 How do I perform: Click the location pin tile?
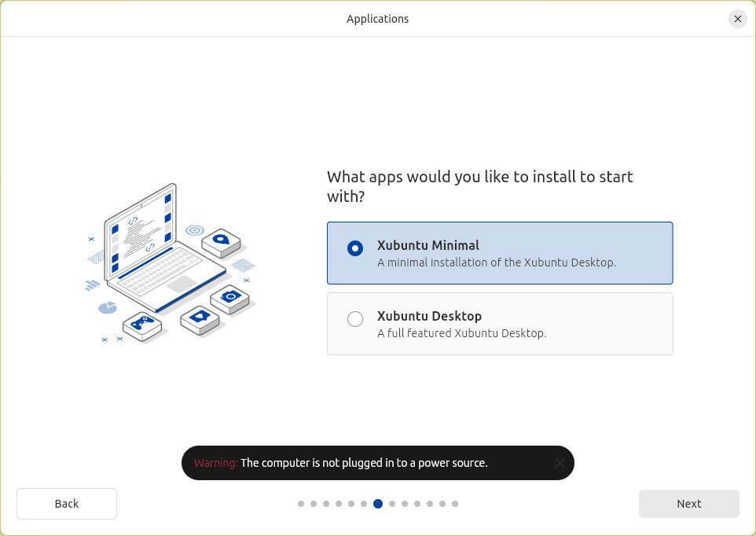[221, 240]
